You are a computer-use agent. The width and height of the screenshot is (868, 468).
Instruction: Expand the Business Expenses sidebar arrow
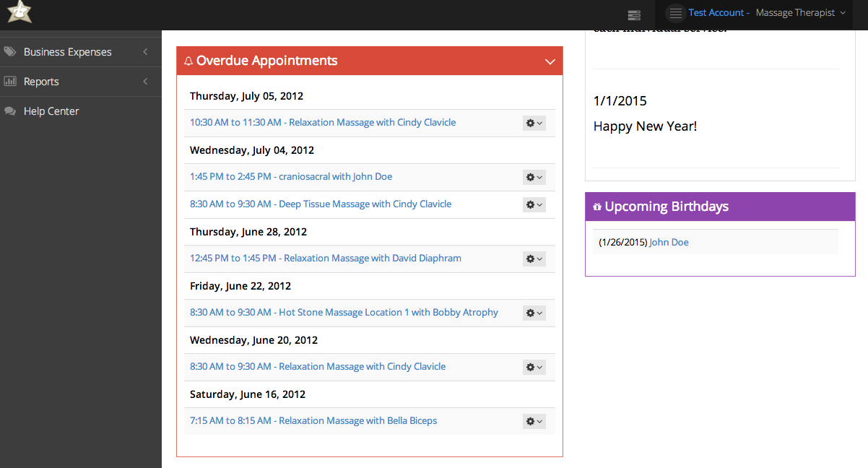(x=145, y=52)
